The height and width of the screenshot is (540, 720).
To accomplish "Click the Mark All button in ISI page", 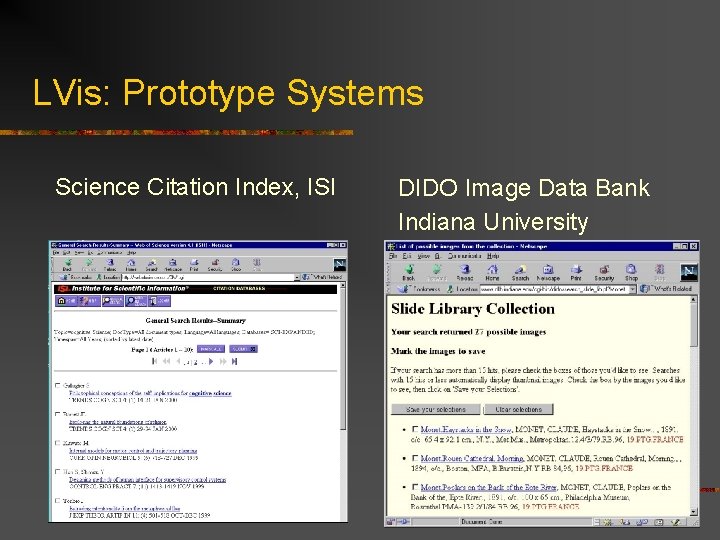I will point(211,349).
